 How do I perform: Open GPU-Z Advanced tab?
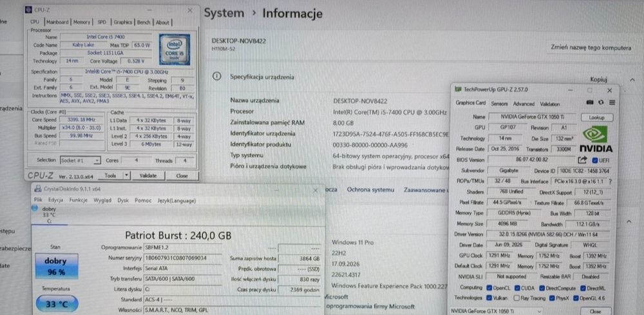pos(524,104)
